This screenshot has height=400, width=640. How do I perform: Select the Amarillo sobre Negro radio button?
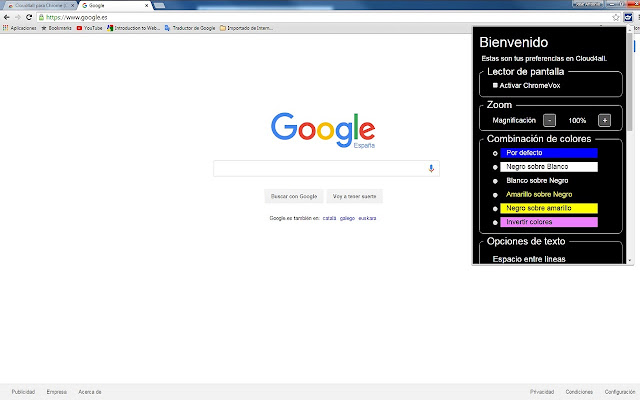click(495, 195)
